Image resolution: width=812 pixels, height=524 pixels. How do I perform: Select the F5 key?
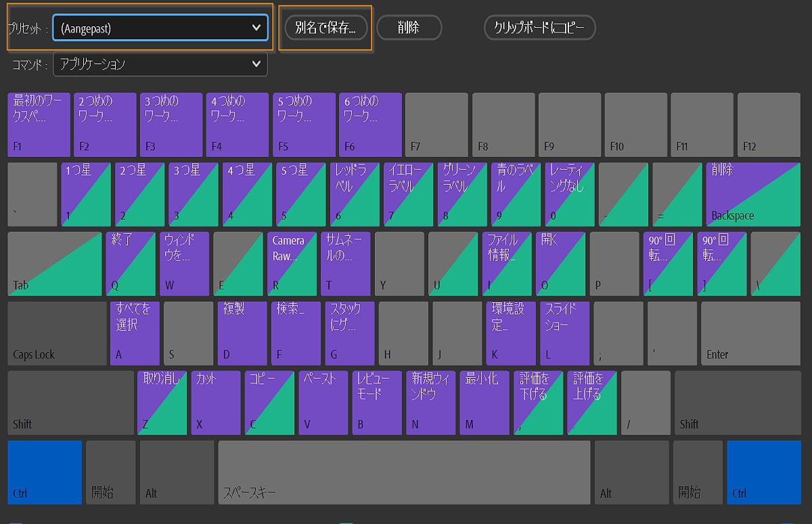[304, 125]
